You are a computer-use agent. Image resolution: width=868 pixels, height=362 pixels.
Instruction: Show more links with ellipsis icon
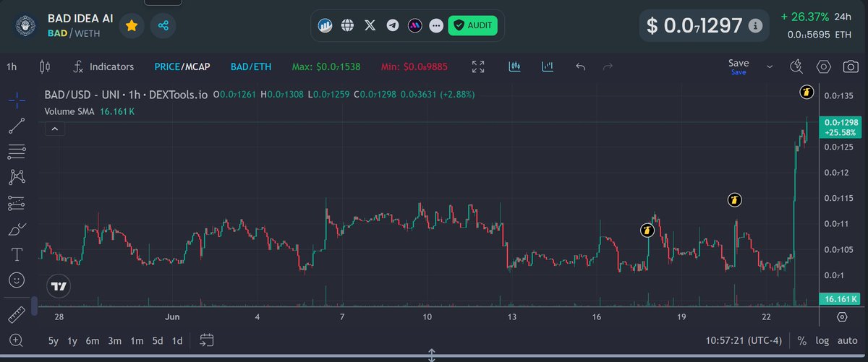tap(435, 25)
